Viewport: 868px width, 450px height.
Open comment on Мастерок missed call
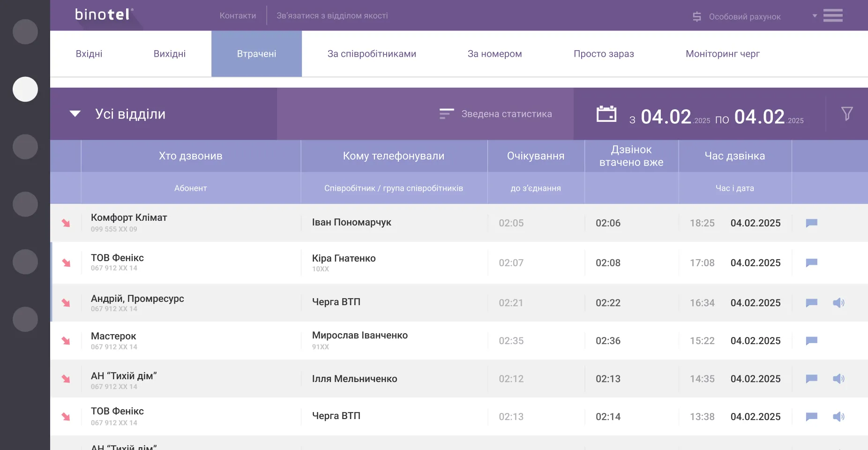click(x=811, y=341)
